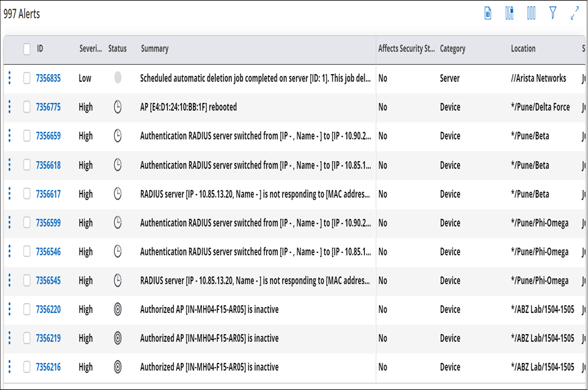Screen dimensions: 588x390
Task: Open the three-dot menu for alert 7356835
Action: pyautogui.click(x=10, y=78)
